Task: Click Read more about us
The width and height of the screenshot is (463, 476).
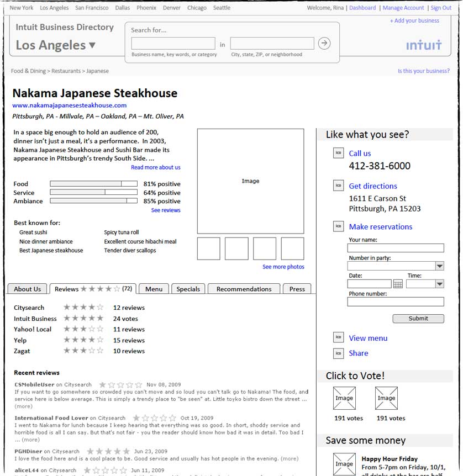Action: [156, 167]
